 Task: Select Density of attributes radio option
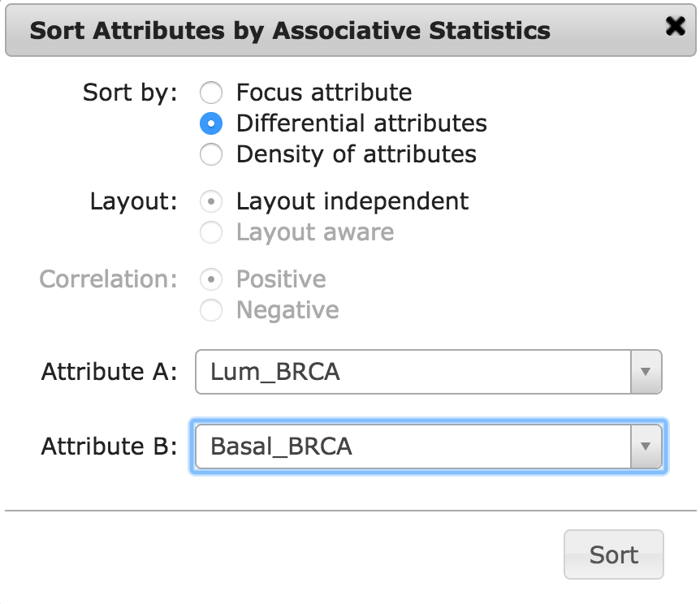coord(211,154)
